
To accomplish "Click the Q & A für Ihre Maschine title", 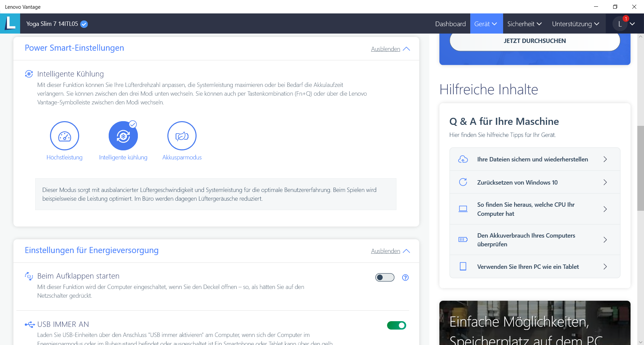I will [504, 121].
